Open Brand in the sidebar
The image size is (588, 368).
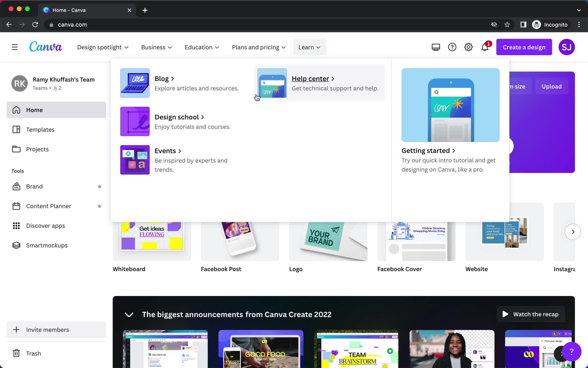(56, 186)
